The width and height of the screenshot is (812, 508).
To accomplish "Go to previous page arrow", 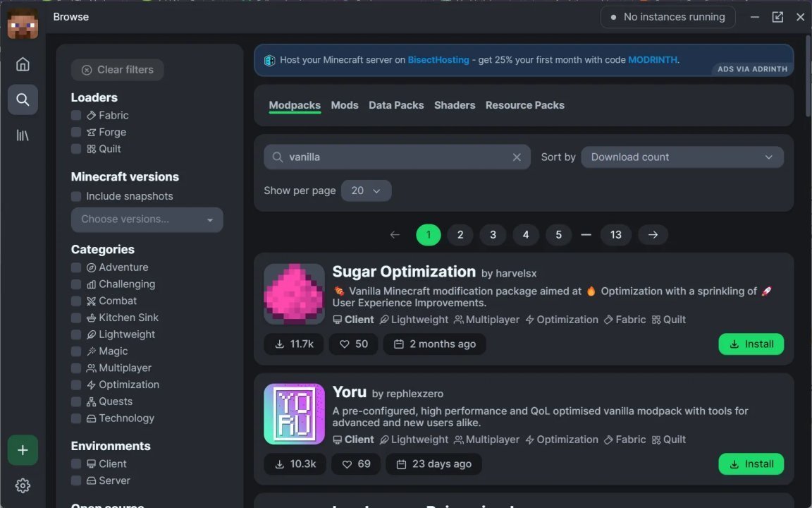I will [395, 235].
